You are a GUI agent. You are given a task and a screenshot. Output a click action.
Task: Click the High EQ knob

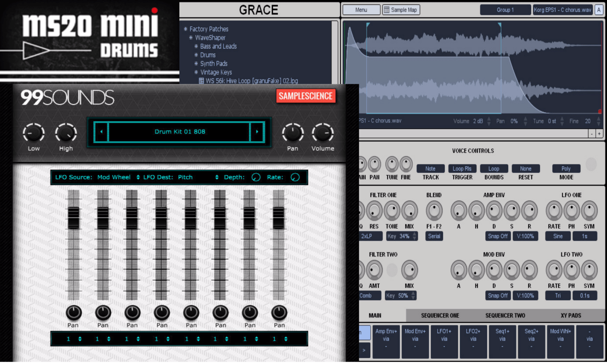[x=66, y=133]
